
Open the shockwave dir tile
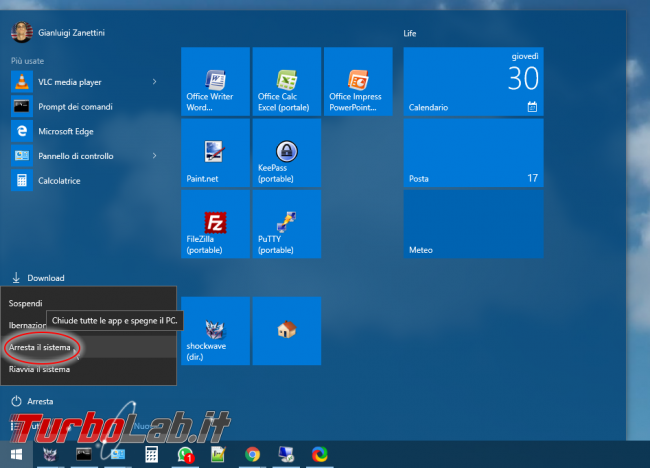tap(216, 331)
